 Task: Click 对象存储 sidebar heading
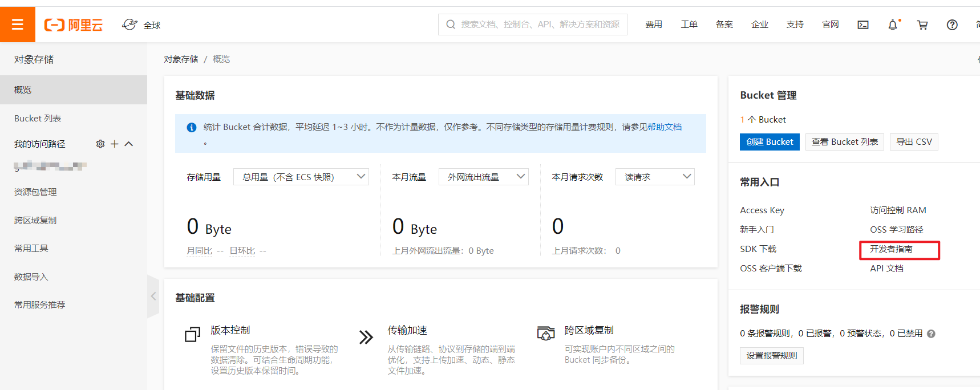coord(34,59)
